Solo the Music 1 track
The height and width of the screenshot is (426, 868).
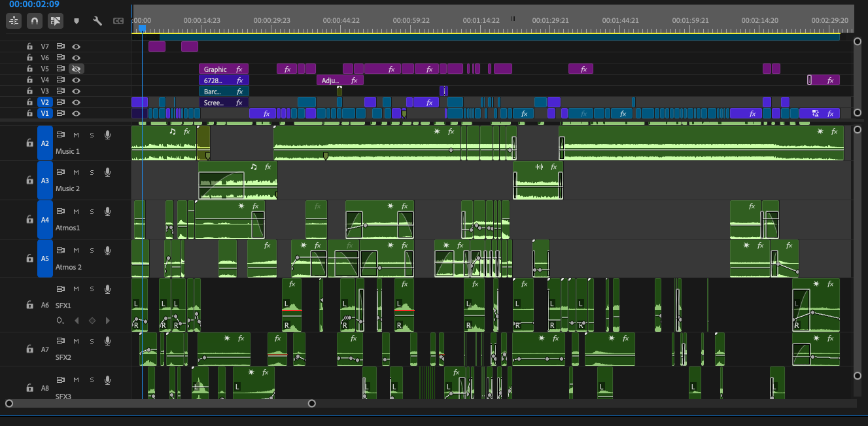[x=92, y=135]
